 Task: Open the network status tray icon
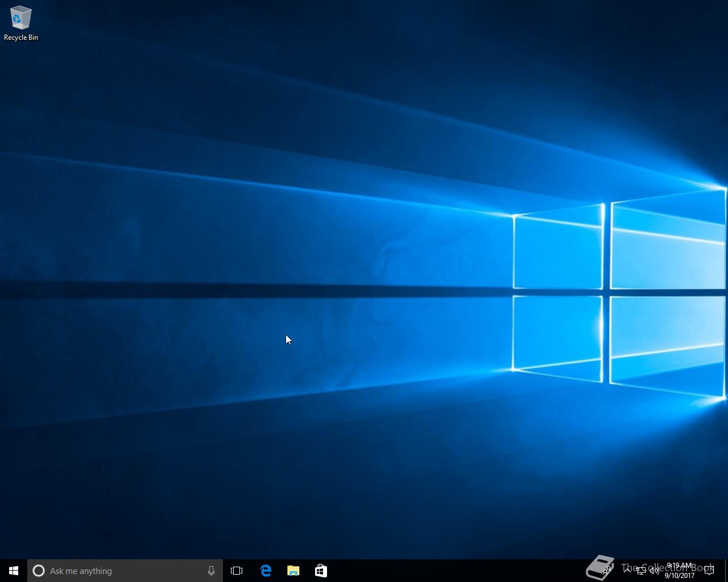click(x=641, y=571)
